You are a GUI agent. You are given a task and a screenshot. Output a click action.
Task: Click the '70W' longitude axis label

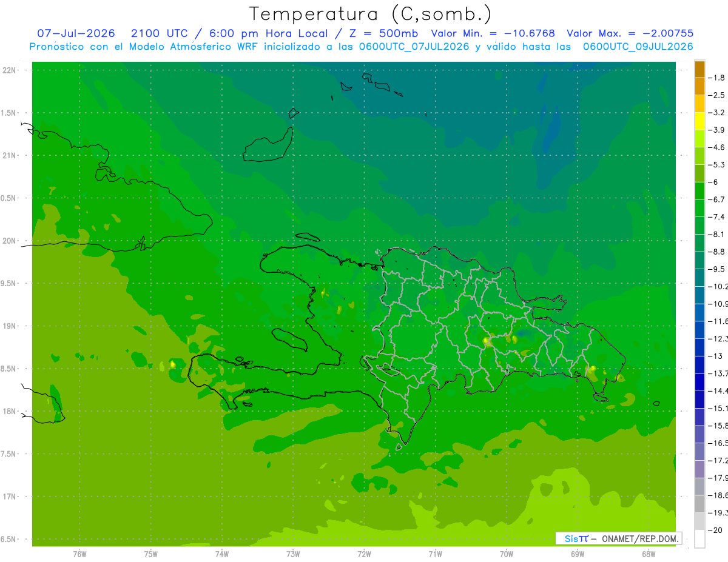507,554
